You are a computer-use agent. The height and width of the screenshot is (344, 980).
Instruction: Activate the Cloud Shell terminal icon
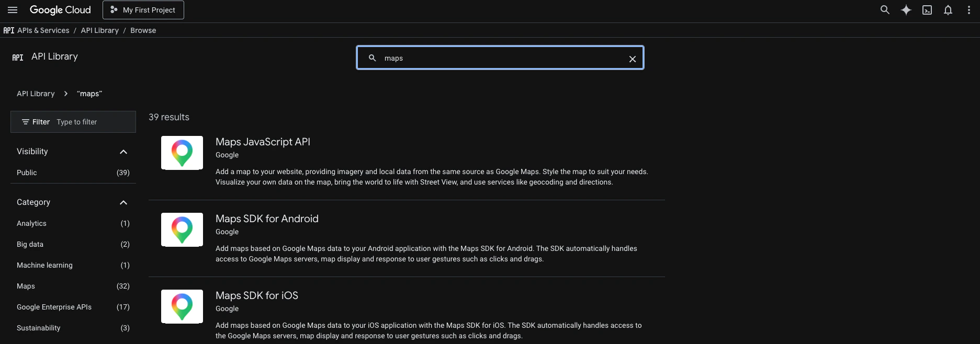[927, 10]
